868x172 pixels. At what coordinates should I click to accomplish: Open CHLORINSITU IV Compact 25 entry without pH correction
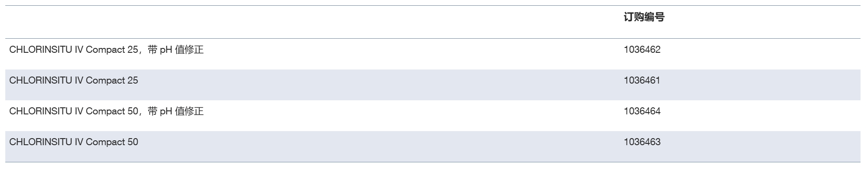pyautogui.click(x=73, y=81)
